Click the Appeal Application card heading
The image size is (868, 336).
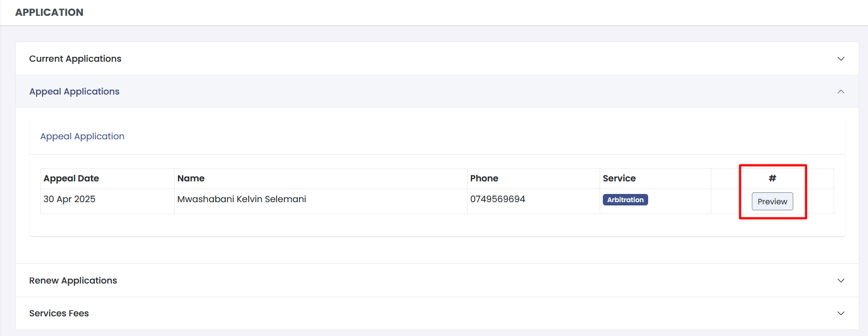click(82, 137)
